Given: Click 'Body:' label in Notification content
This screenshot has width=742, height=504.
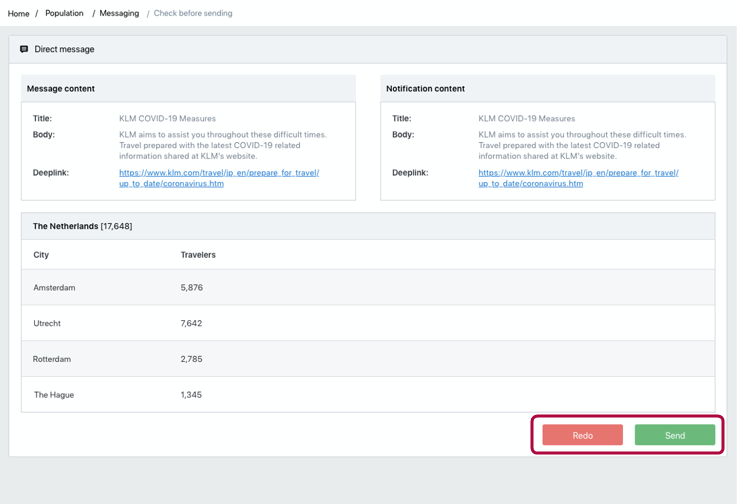Looking at the screenshot, I should (403, 134).
